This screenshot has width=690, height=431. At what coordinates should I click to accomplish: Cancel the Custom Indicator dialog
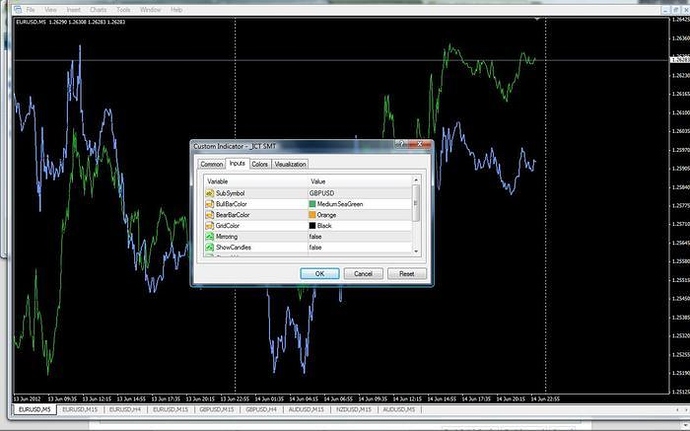(x=363, y=274)
